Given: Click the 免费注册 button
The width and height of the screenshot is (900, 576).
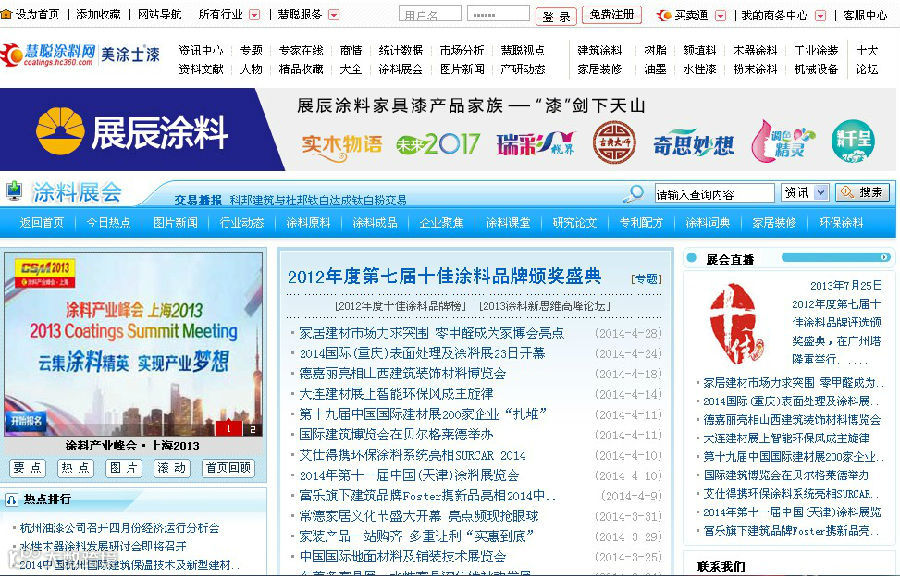Looking at the screenshot, I should (x=612, y=14).
